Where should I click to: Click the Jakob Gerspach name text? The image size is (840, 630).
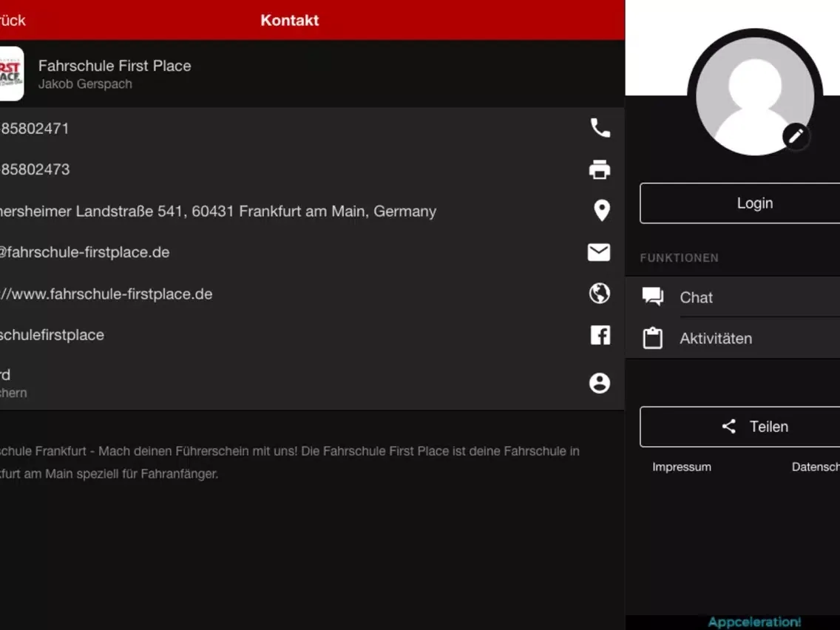(x=85, y=84)
